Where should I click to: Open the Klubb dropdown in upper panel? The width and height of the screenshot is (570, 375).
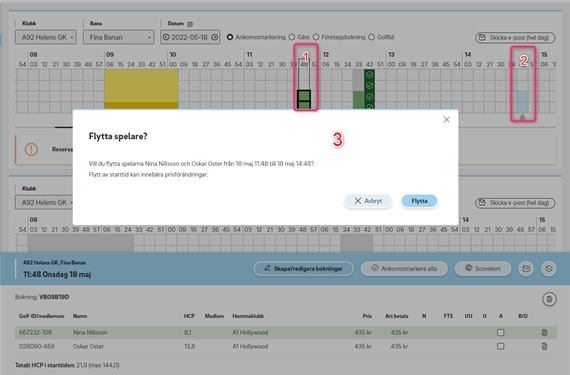[x=46, y=37]
